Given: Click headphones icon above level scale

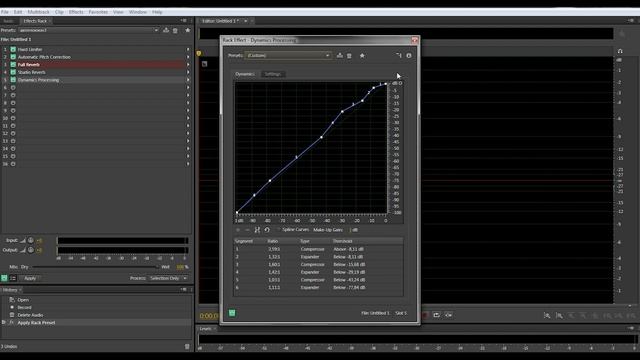Looking at the screenshot, I should (x=620, y=51).
